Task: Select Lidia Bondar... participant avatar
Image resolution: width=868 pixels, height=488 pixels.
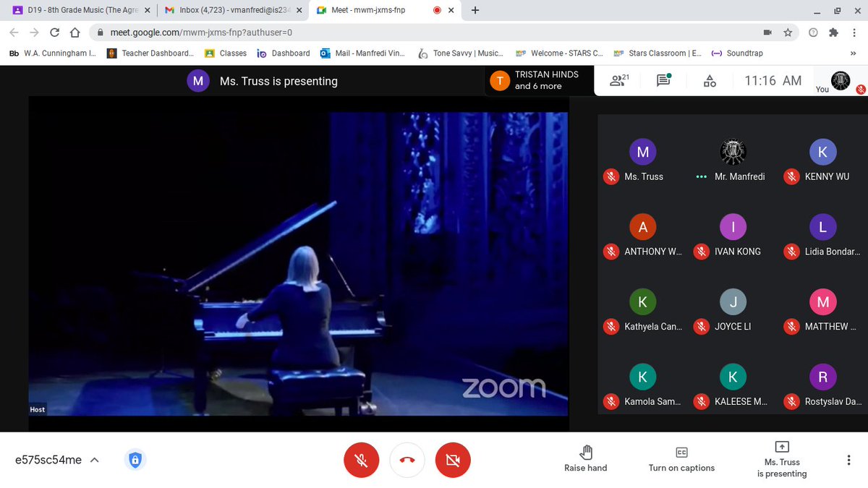Action: pyautogui.click(x=822, y=227)
